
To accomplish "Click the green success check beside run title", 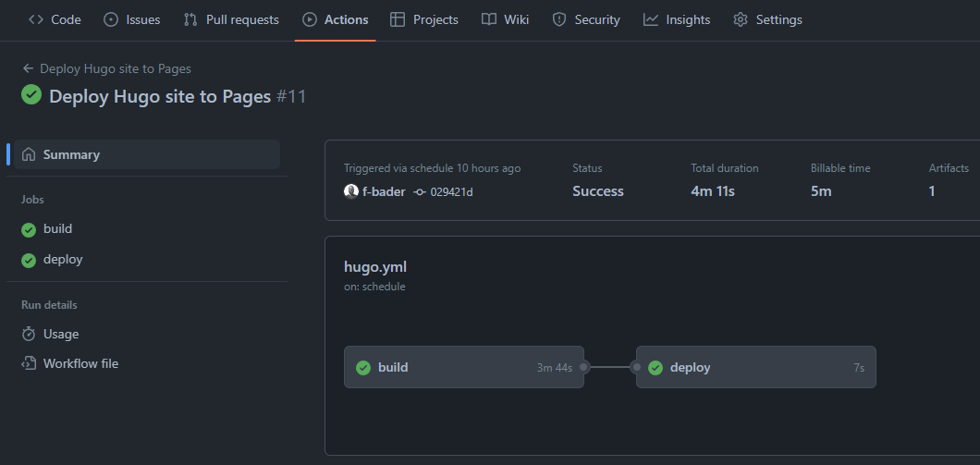I will (31, 95).
